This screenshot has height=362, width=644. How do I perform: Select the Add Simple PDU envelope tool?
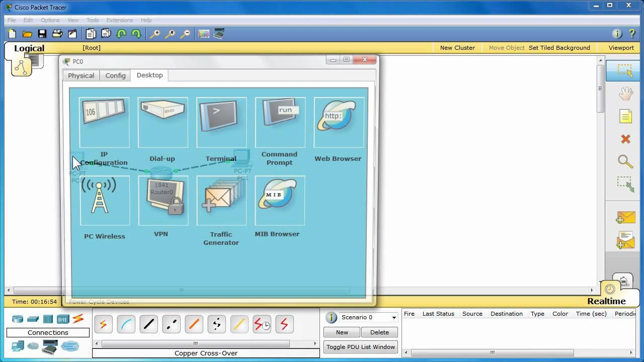tap(625, 217)
